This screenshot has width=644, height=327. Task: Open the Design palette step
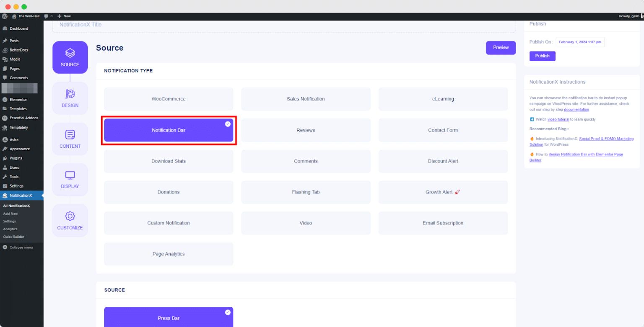(x=70, y=94)
